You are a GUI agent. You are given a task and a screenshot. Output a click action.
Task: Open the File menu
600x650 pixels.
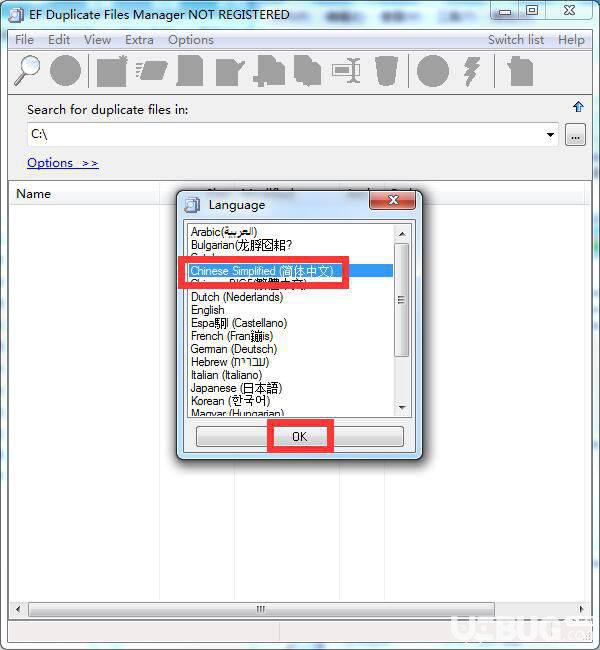point(24,40)
